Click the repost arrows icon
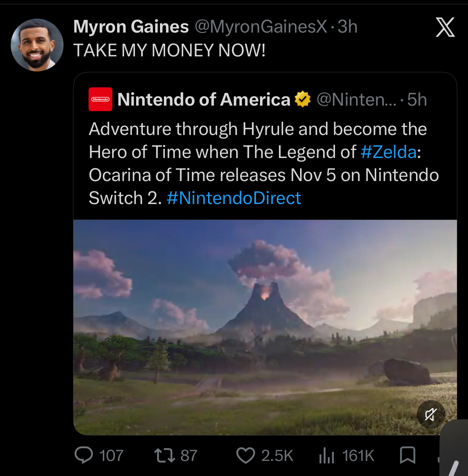The image size is (468, 476). pos(164,456)
